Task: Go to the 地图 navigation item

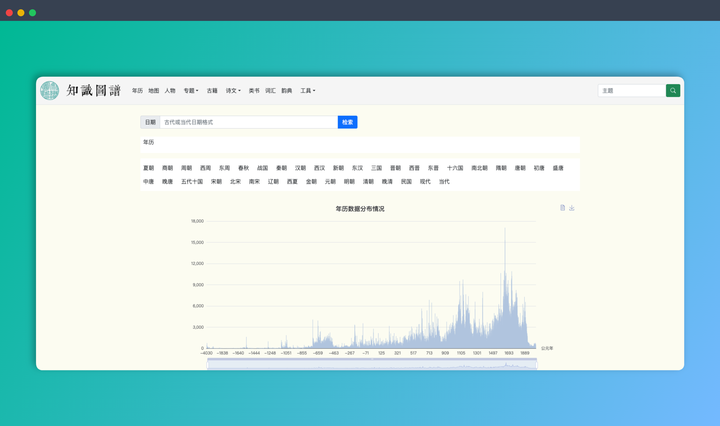Action: (154, 91)
